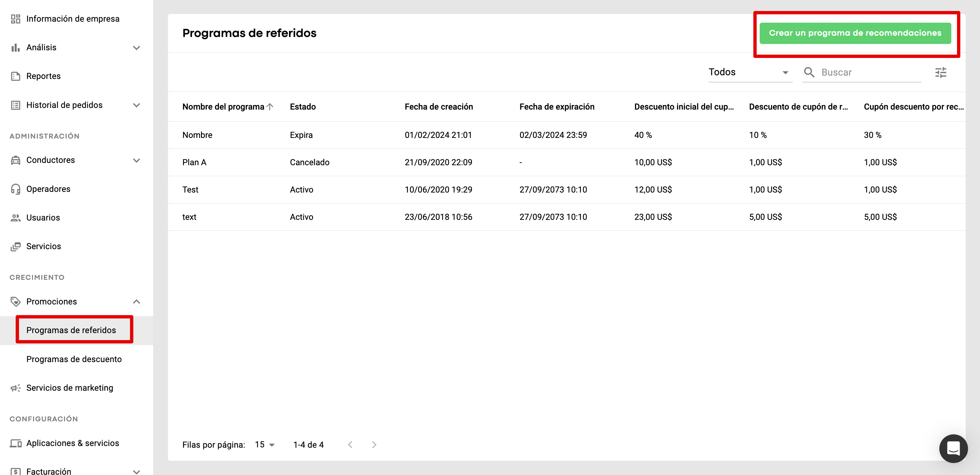Viewport: 980px width, 475px height.
Task: Open the Todos status filter dropdown
Action: tap(749, 72)
